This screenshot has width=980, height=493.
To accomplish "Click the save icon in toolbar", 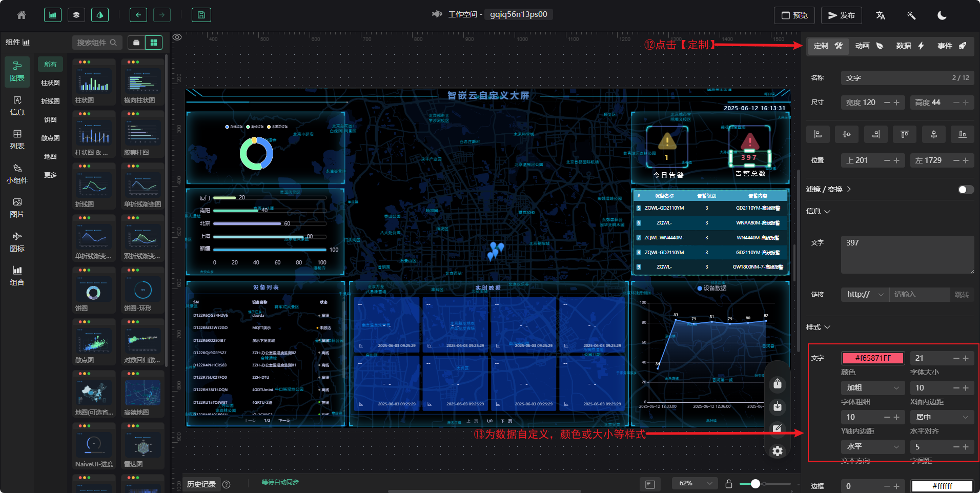I will [x=201, y=15].
